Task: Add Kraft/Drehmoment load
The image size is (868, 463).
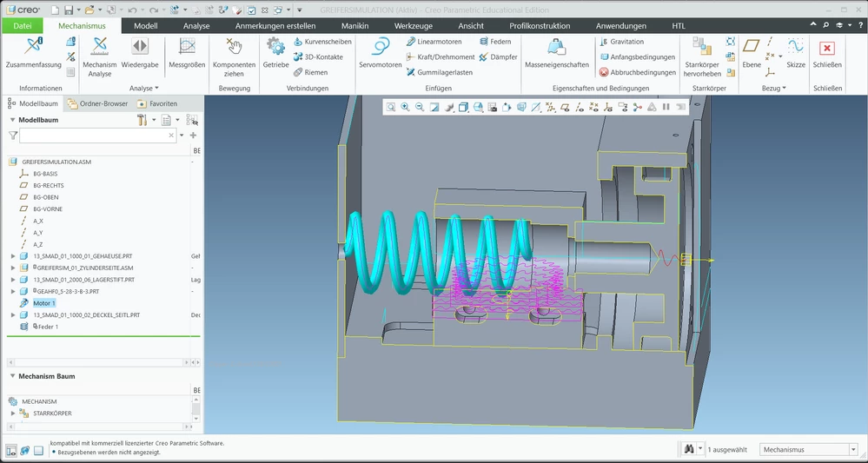Action: click(441, 57)
